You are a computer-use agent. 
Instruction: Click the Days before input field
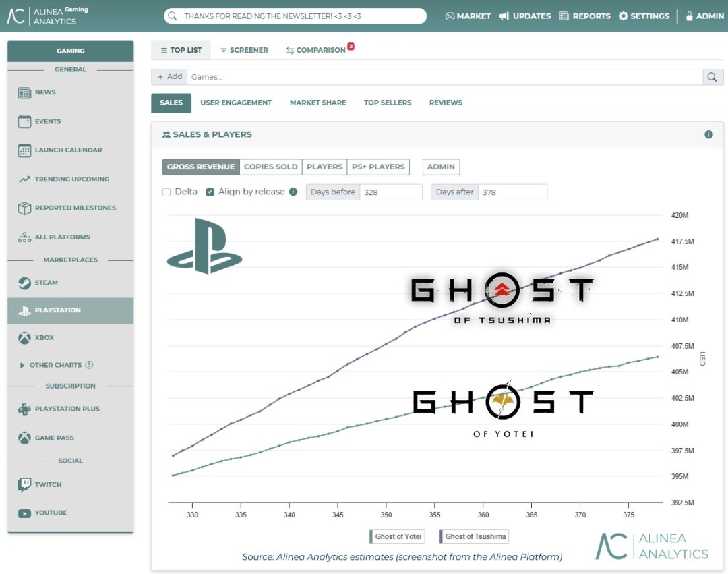coord(391,192)
